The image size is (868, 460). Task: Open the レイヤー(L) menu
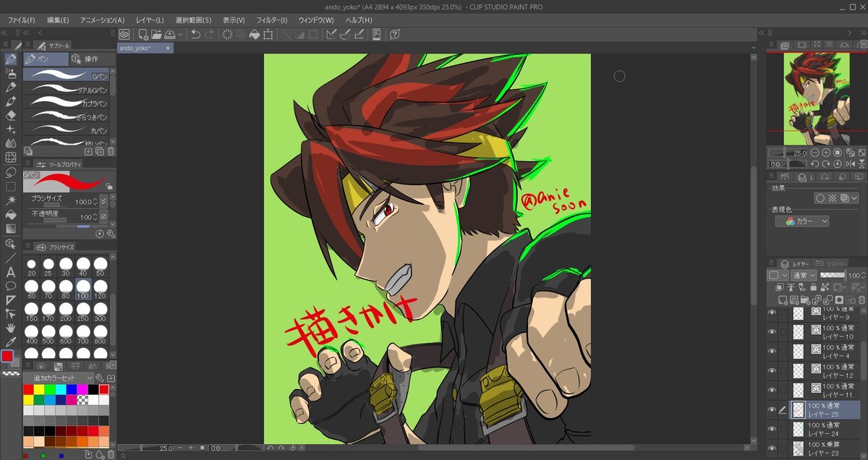click(150, 20)
